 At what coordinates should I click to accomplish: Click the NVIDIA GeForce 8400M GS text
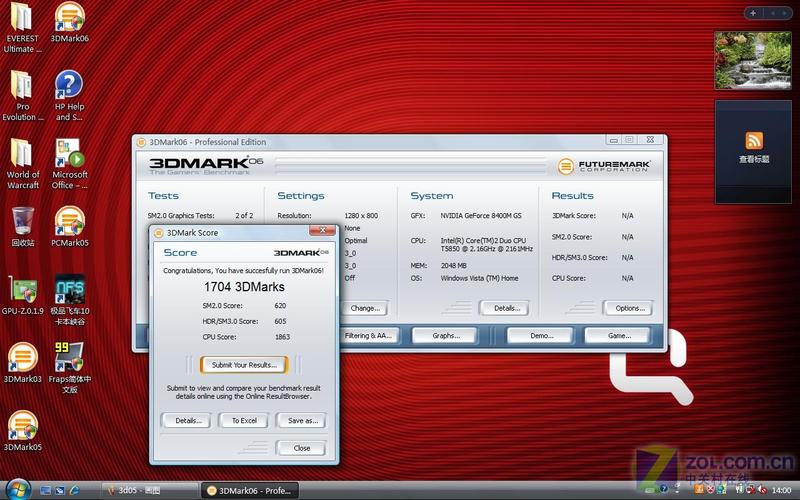pos(481,216)
